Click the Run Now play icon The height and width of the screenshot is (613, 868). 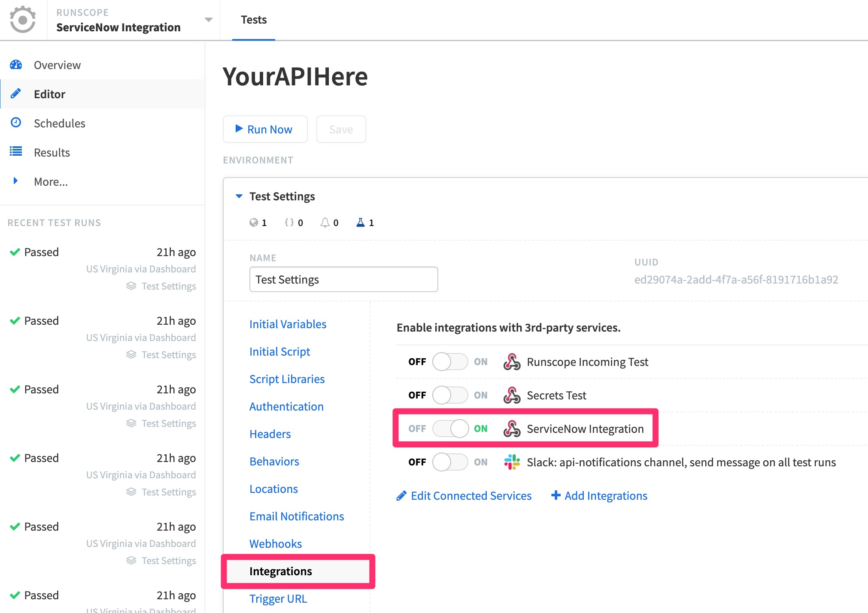click(239, 128)
